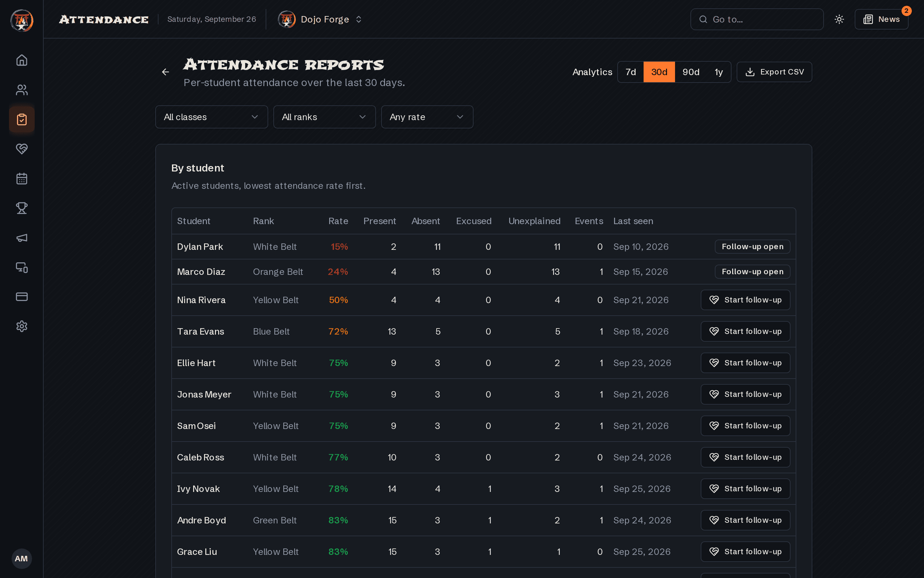This screenshot has height=578, width=924.
Task: Expand the All ranks dropdown
Action: [325, 117]
